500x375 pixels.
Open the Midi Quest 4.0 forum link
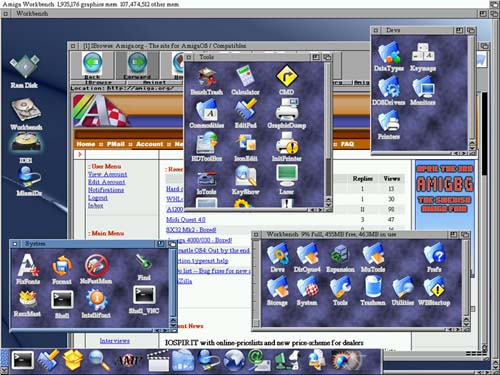(186, 220)
